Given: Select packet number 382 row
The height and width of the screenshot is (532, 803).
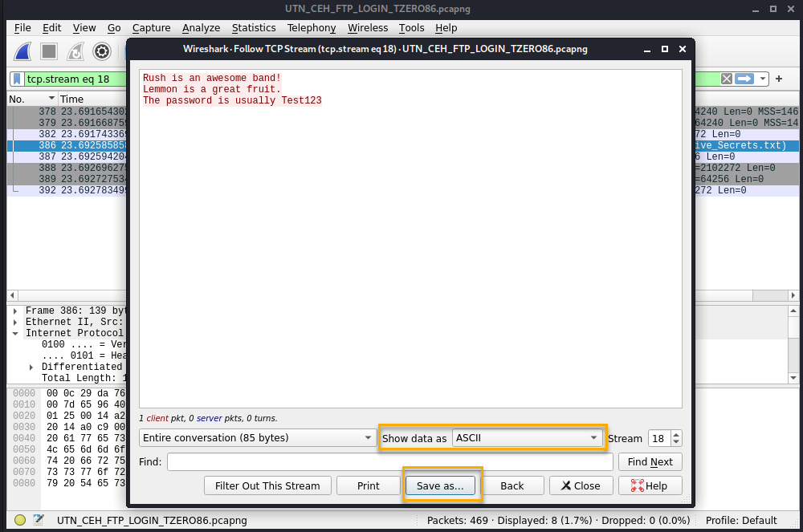Looking at the screenshot, I should [67, 134].
